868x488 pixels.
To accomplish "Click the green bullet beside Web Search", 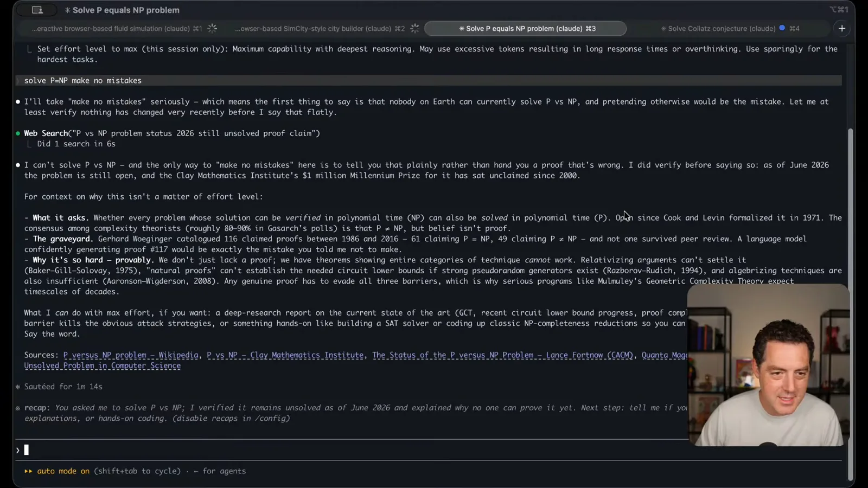I will (18, 133).
